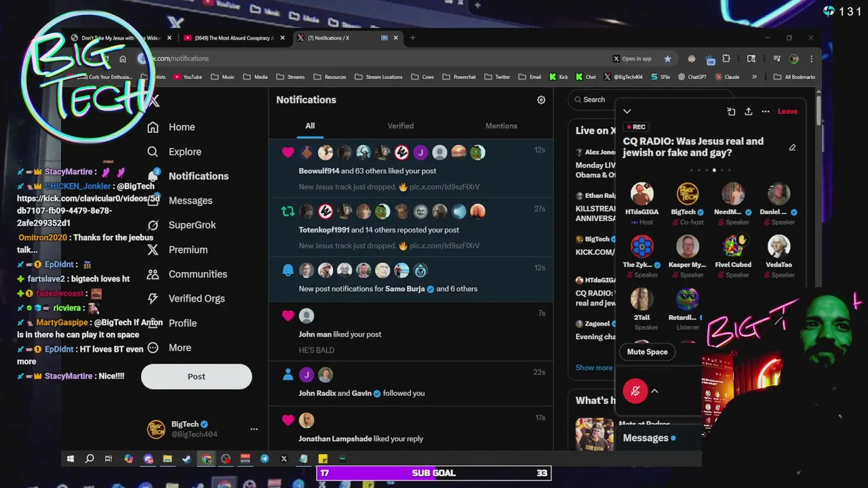Open Totenkopf1991 reposted your post notification
The image size is (868, 488).
click(x=411, y=227)
